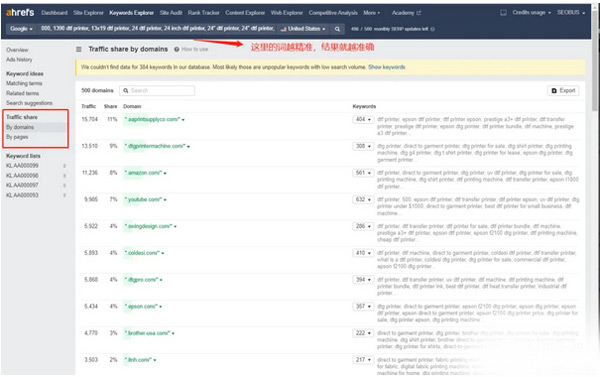The height and width of the screenshot is (377, 600).
Task: Open Content Explorer tab
Action: point(245,13)
